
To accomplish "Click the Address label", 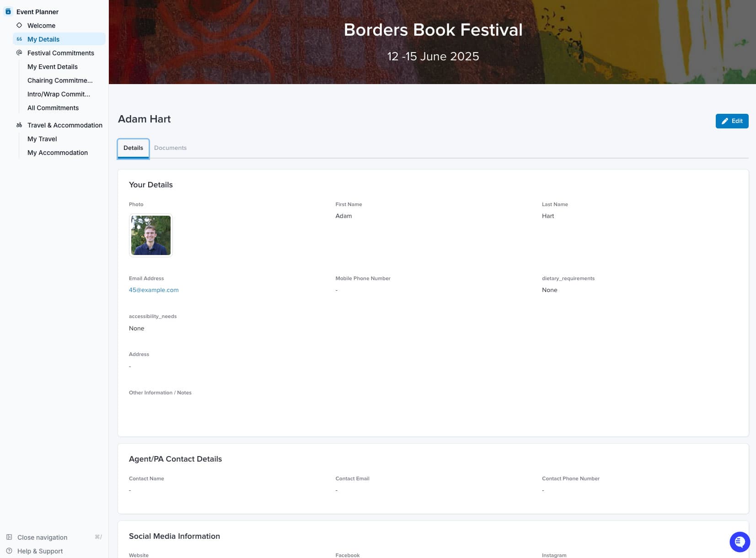I will pyautogui.click(x=139, y=354).
